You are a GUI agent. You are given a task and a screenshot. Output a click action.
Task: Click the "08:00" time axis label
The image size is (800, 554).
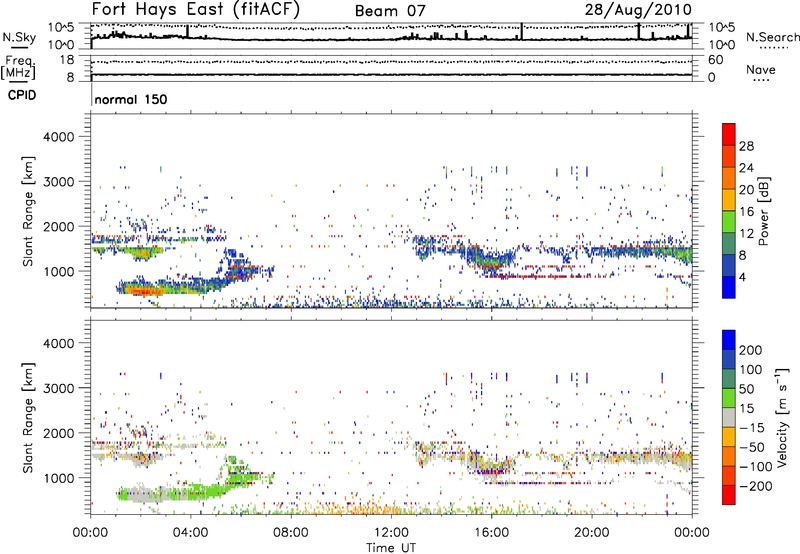[x=291, y=533]
